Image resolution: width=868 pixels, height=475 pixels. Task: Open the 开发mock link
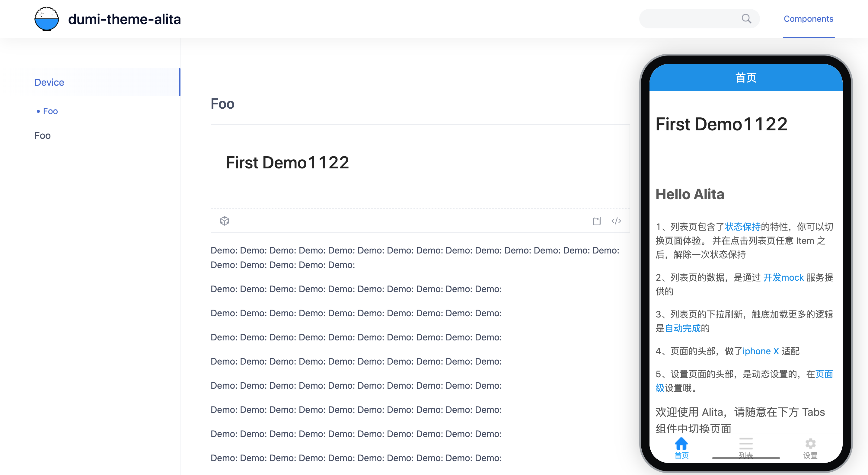pyautogui.click(x=783, y=277)
